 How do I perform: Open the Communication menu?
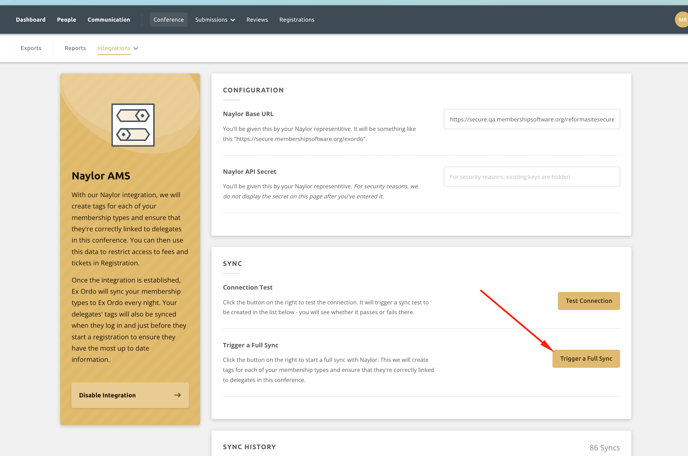point(109,20)
